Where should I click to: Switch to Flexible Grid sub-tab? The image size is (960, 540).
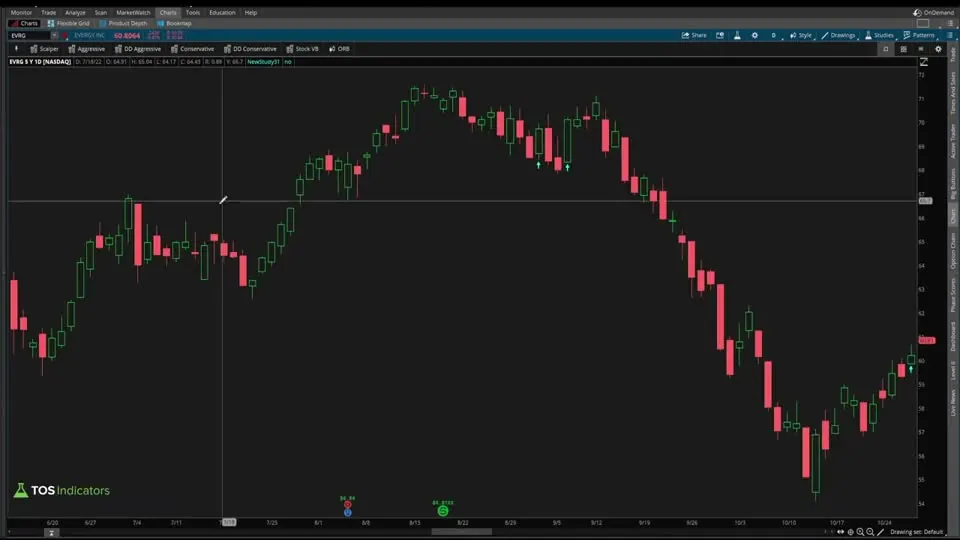[x=69, y=23]
